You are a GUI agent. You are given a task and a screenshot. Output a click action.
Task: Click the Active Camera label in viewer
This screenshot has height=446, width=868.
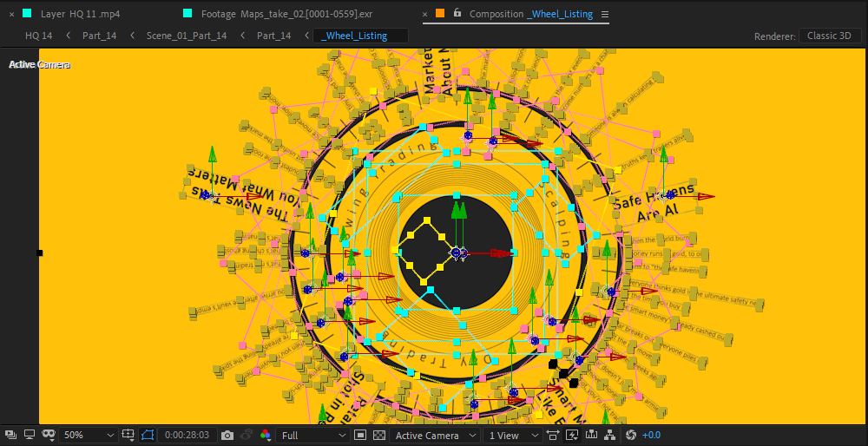pyautogui.click(x=39, y=65)
